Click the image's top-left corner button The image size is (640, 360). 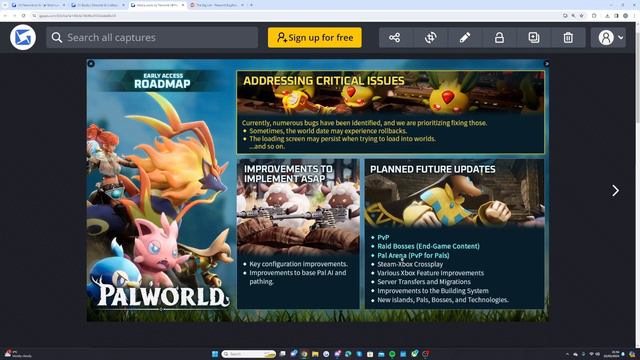(x=91, y=64)
